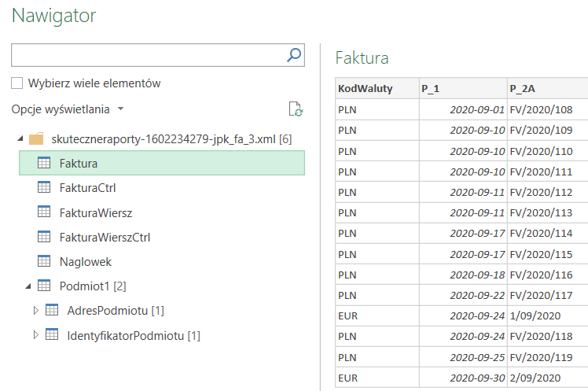
Task: Click the yellow XML file folder icon
Action: (36, 139)
